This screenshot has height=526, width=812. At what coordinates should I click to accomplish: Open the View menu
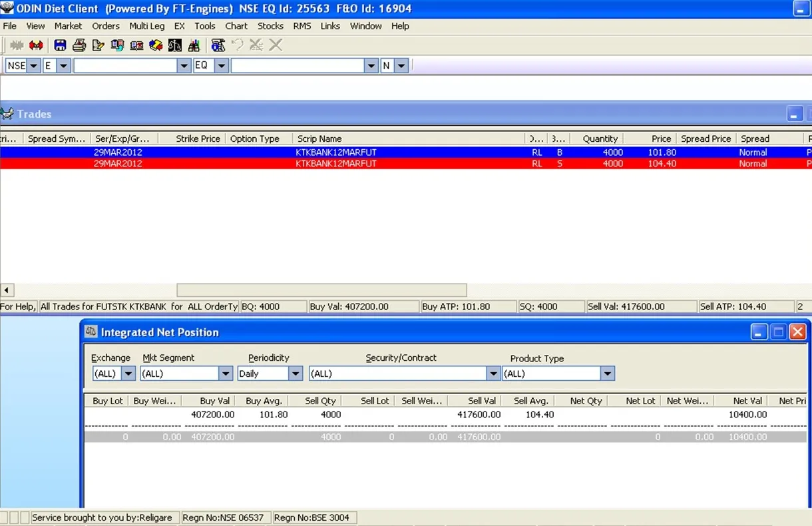[x=36, y=26]
